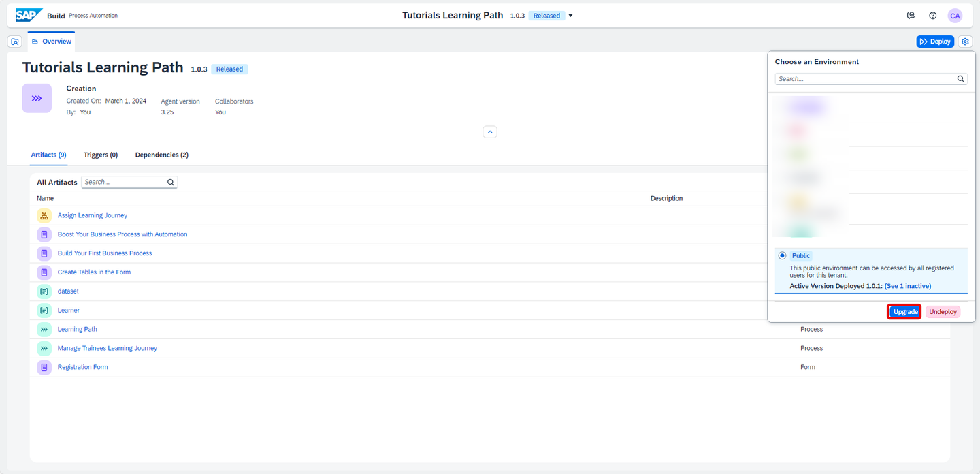Open Create Tables in the Form link
The image size is (980, 474).
(94, 272)
